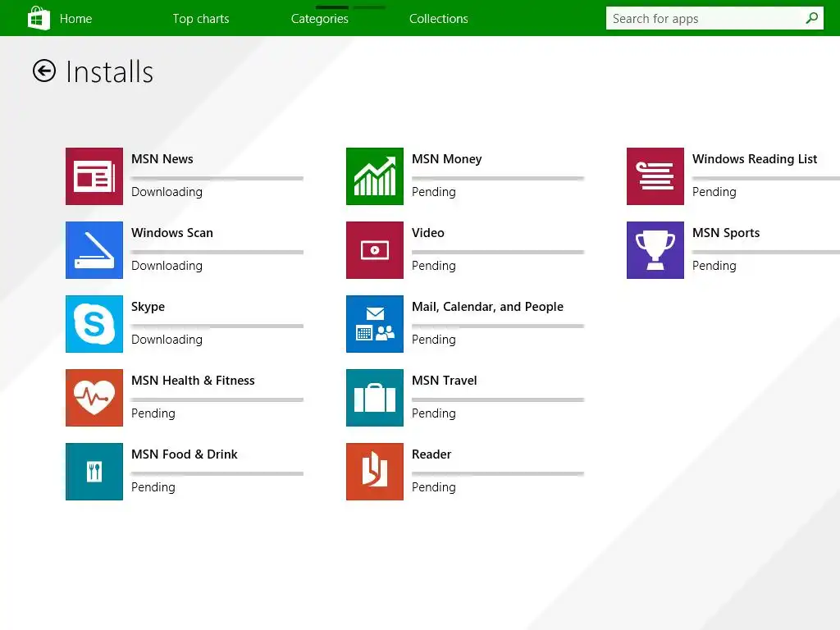Select the MSN Travel title text
This screenshot has height=630, width=840.
pos(444,381)
